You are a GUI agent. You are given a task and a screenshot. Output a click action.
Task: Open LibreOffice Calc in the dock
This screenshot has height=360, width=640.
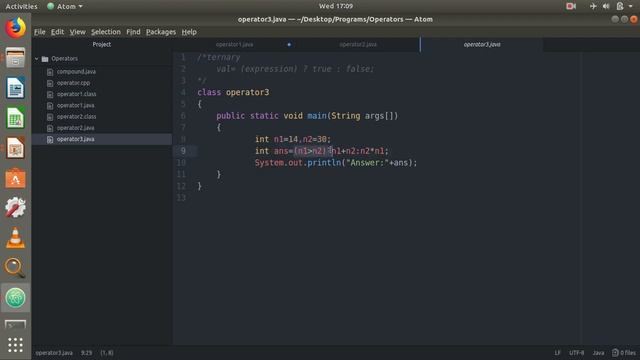point(15,118)
